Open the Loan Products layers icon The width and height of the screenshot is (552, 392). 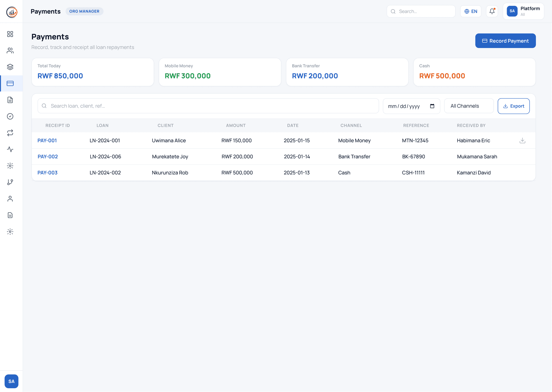tap(10, 67)
